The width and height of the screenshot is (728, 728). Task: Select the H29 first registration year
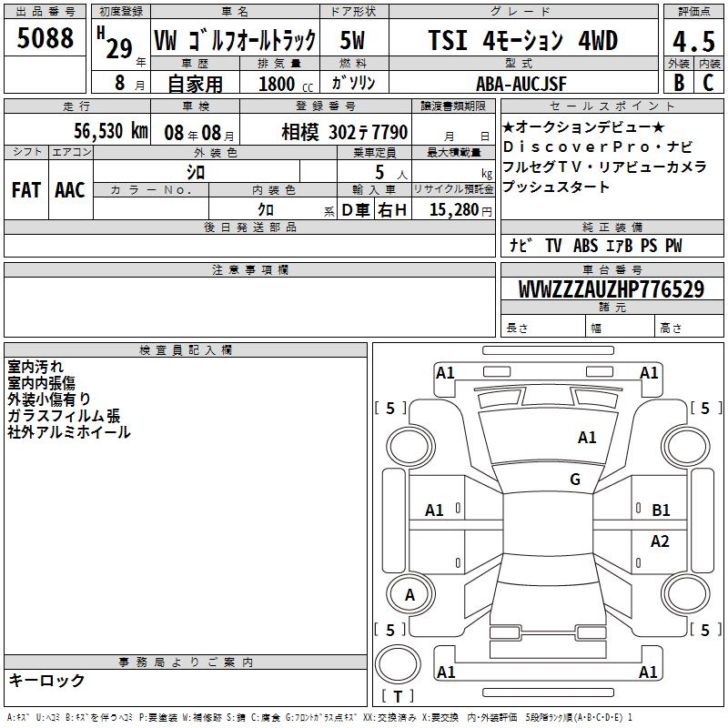pos(116,43)
